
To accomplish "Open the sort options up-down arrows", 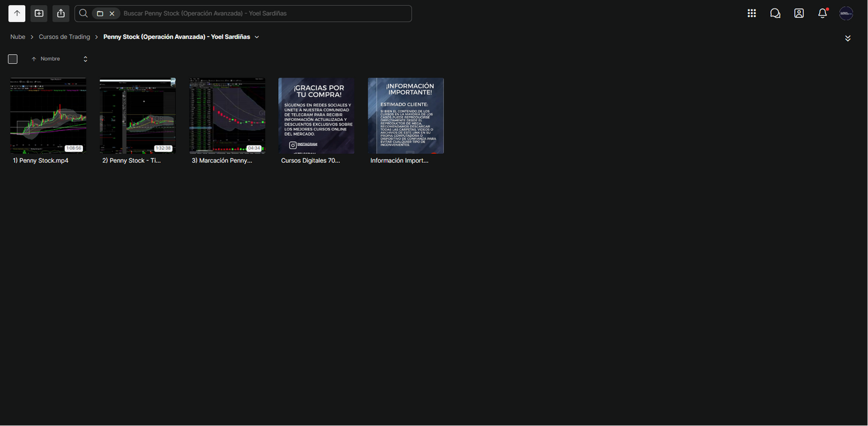I will [x=85, y=59].
